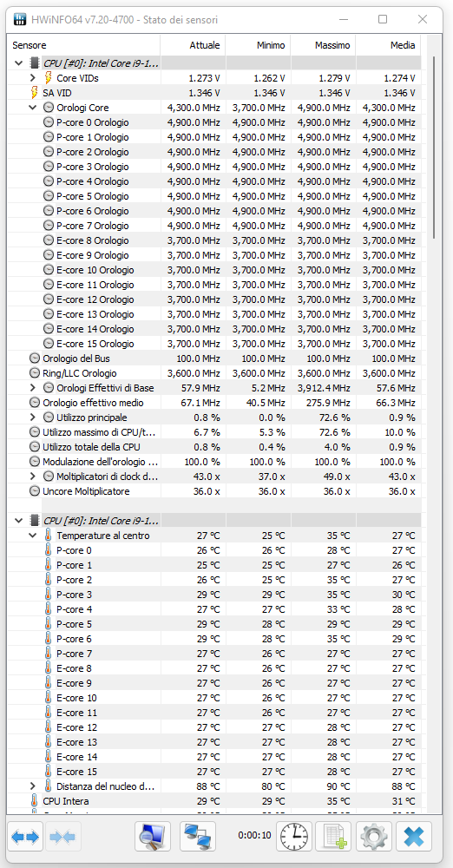
Task: Expand the Core VIDs group
Action: click(x=33, y=78)
